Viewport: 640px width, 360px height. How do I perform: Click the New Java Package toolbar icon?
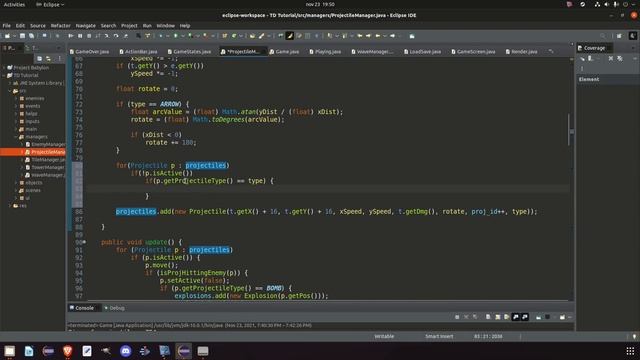point(224,36)
